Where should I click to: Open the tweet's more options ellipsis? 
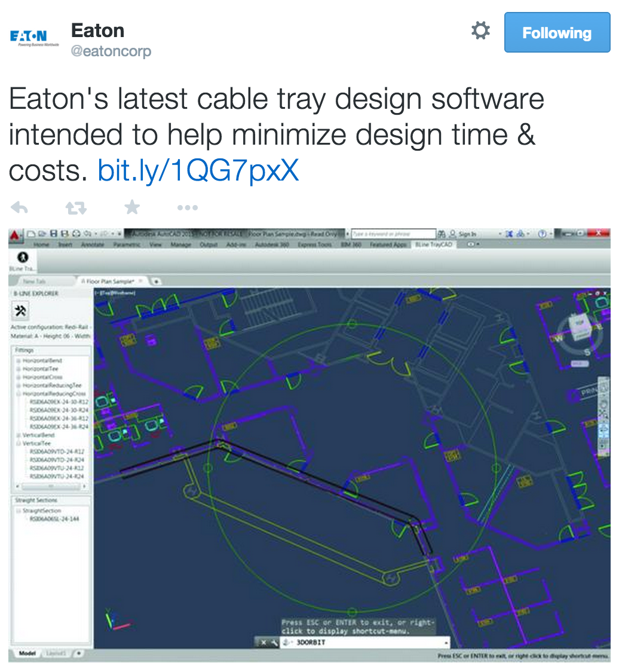[x=187, y=207]
